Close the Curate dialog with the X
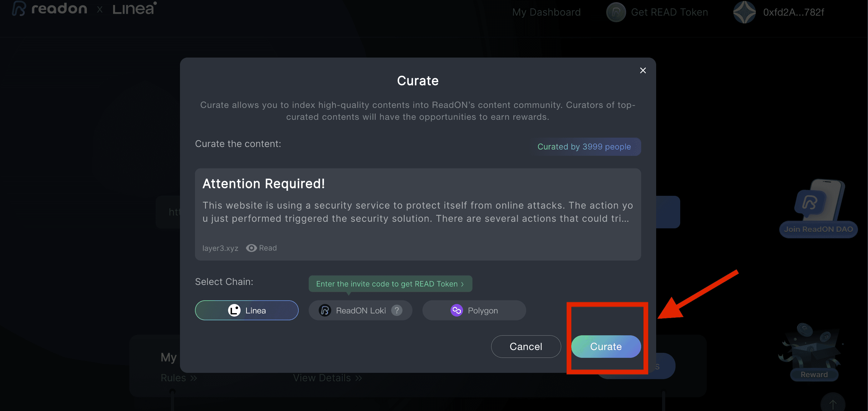868x411 pixels. coord(643,70)
